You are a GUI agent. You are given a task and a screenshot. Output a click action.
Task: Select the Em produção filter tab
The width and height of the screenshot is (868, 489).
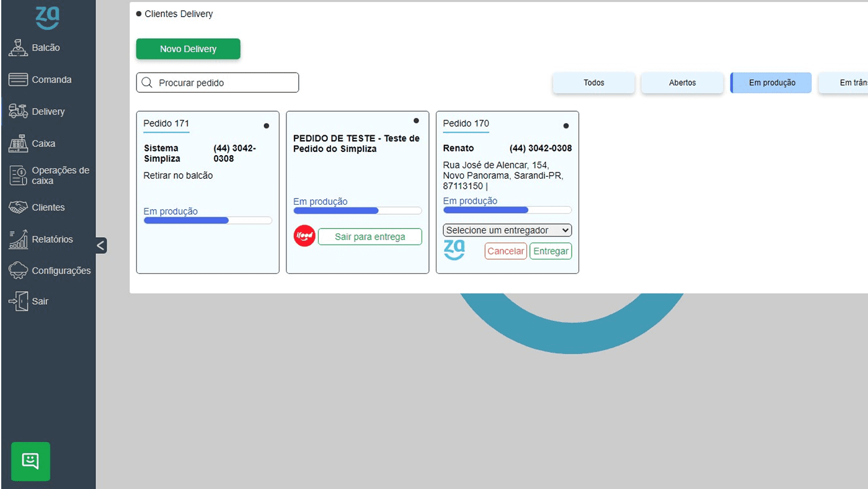(771, 83)
